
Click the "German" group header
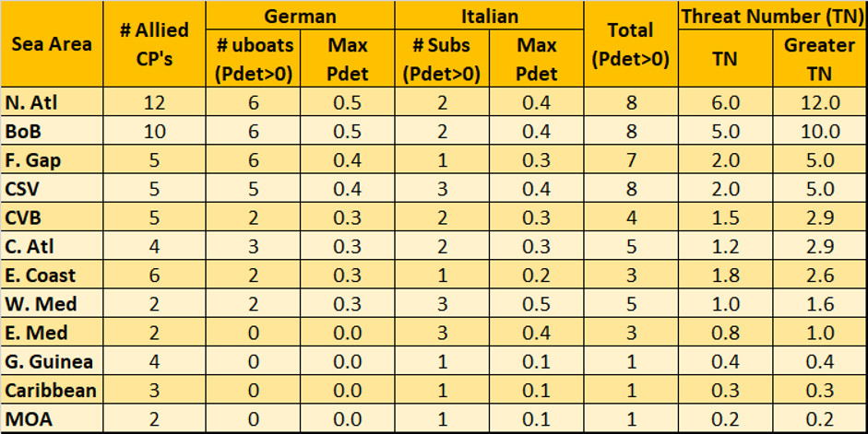pos(300,16)
